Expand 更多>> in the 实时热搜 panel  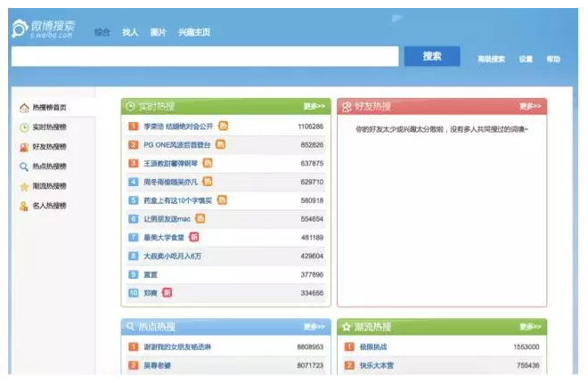[x=314, y=106]
